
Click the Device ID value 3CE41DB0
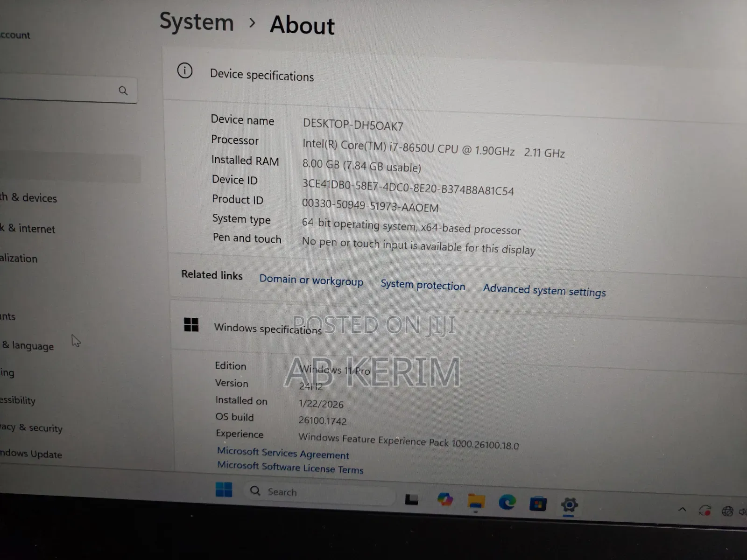click(x=408, y=187)
